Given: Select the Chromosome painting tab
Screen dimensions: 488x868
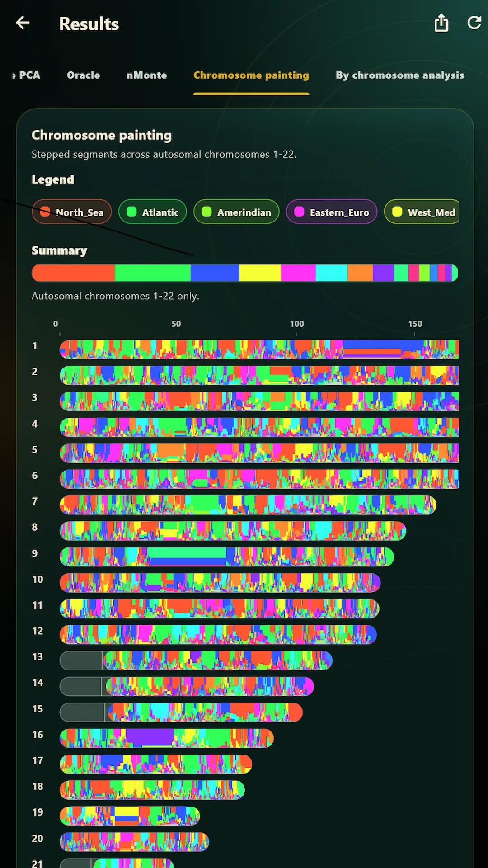Looking at the screenshot, I should point(251,75).
